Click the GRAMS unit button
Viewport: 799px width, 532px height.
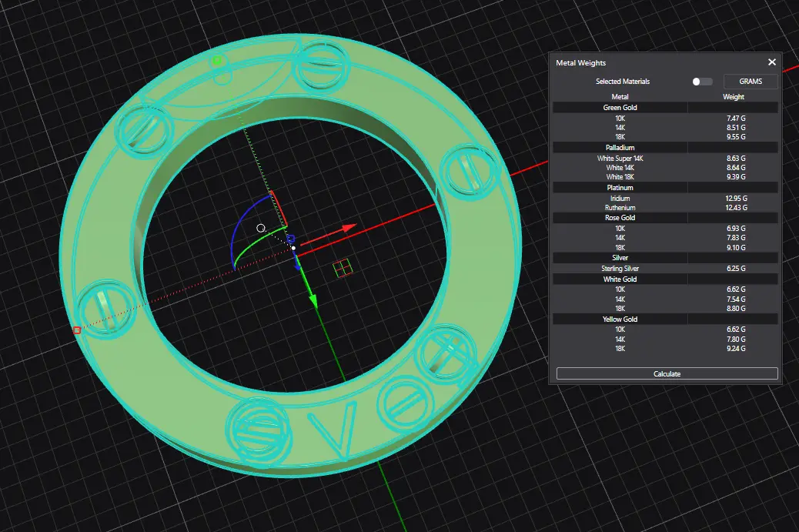click(750, 82)
